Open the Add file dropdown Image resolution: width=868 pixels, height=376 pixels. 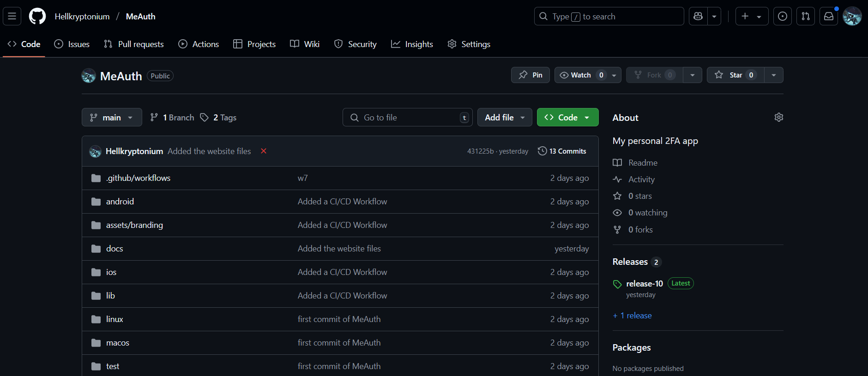coord(505,117)
